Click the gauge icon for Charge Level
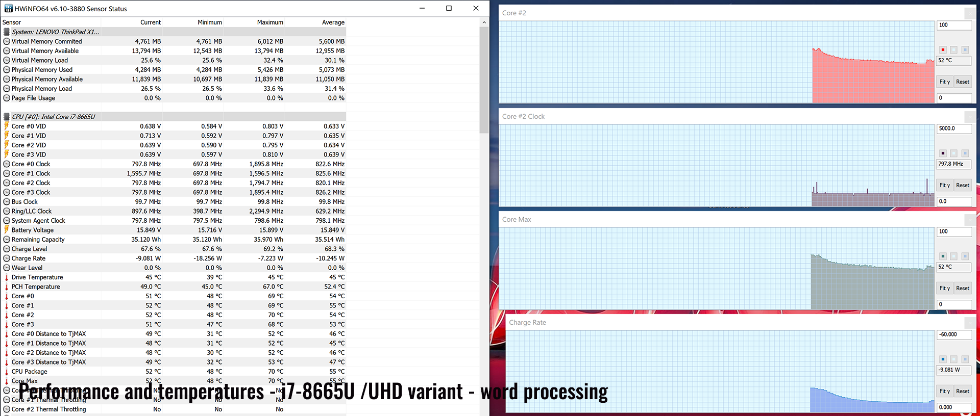Viewport: 980px width, 416px height. click(x=7, y=249)
